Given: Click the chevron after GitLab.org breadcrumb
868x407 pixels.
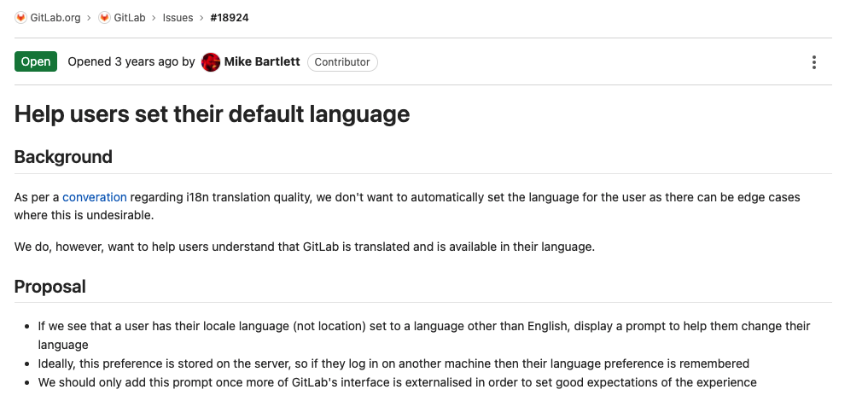Looking at the screenshot, I should click(89, 17).
